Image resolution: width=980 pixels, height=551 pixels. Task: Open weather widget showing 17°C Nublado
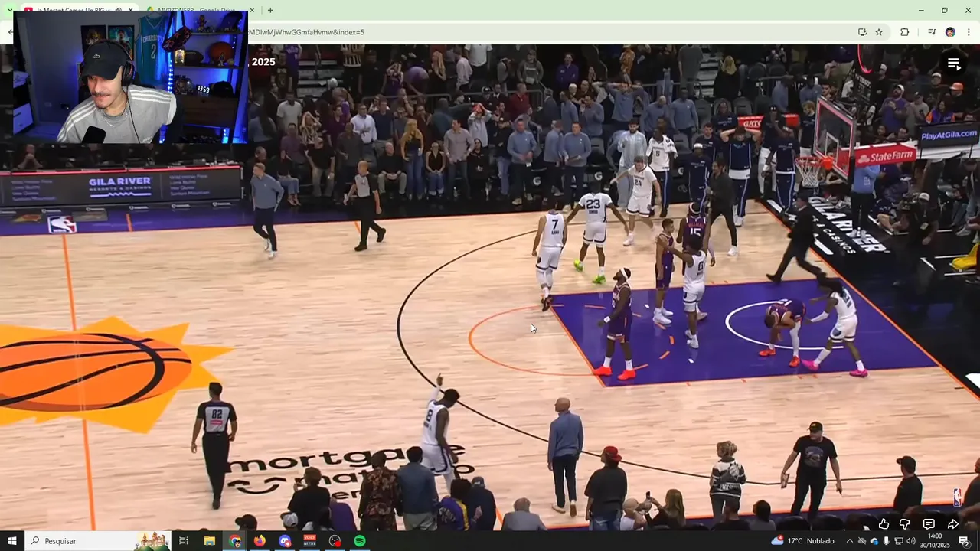(802, 541)
